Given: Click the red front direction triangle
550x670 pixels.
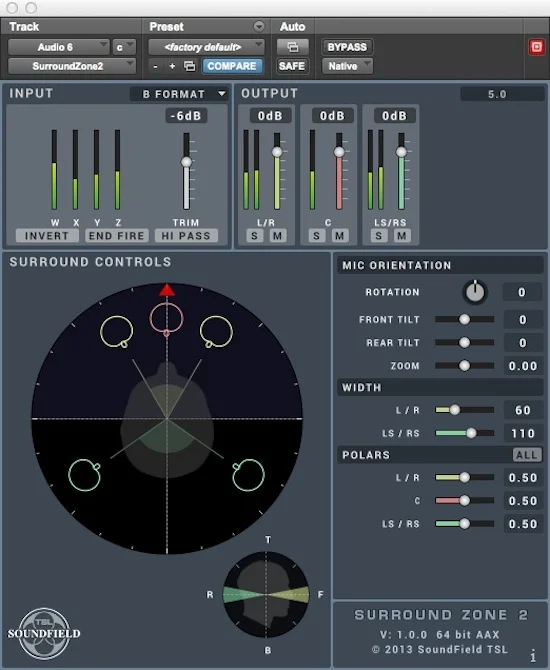Looking at the screenshot, I should click(167, 290).
